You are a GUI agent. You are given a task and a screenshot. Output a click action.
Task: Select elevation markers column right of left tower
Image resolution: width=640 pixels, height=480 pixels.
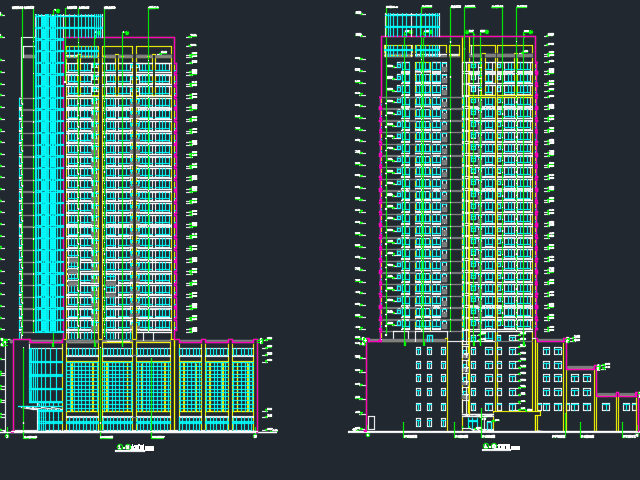192,180
